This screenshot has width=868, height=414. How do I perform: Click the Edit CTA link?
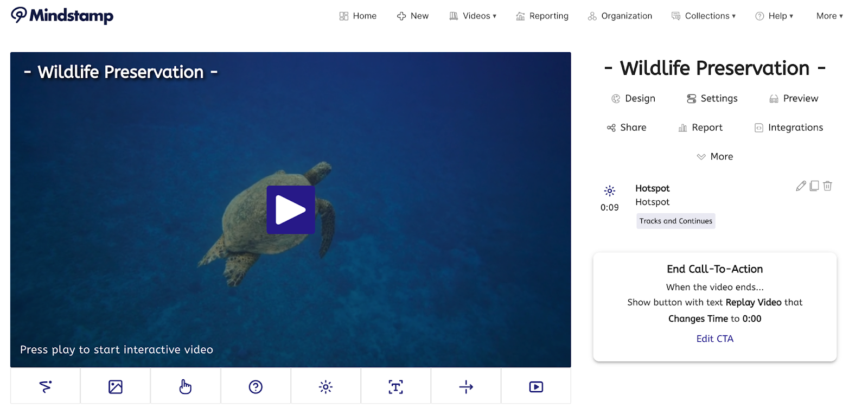click(714, 339)
